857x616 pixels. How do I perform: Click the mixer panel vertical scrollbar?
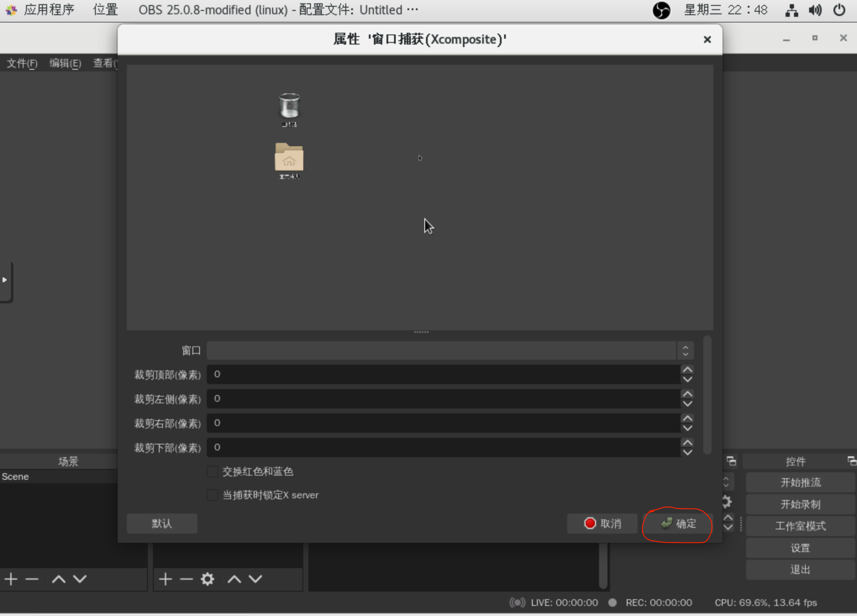click(x=603, y=566)
